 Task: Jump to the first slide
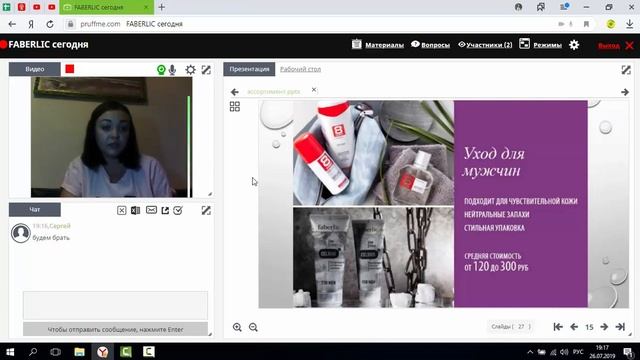[558, 327]
